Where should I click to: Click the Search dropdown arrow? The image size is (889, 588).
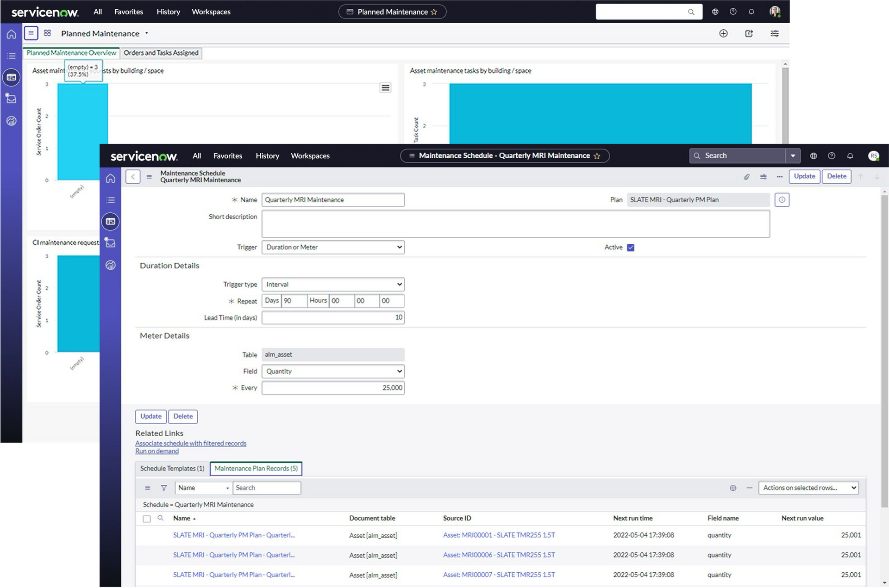click(794, 156)
